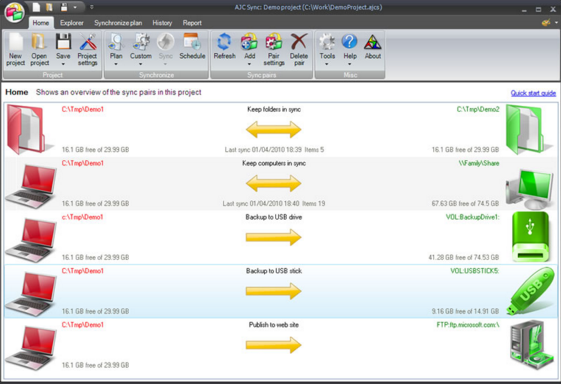This screenshot has height=384, width=561.
Task: Click the Custom synchronize icon
Action: (141, 42)
